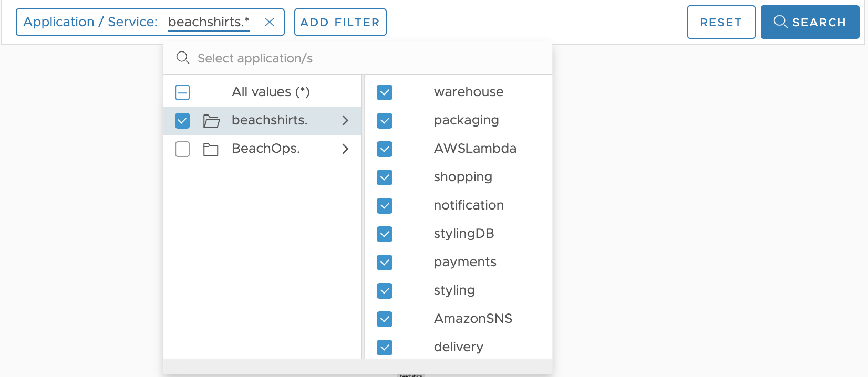Uncheck the AmazonSNS service checkbox
Image resolution: width=868 pixels, height=377 pixels.
(x=385, y=319)
